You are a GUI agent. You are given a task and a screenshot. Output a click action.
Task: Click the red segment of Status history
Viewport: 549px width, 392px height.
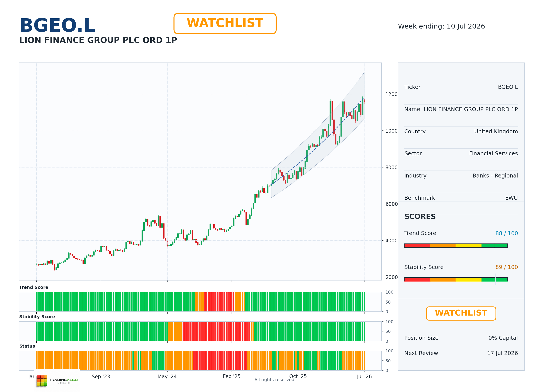pyautogui.click(x=220, y=361)
